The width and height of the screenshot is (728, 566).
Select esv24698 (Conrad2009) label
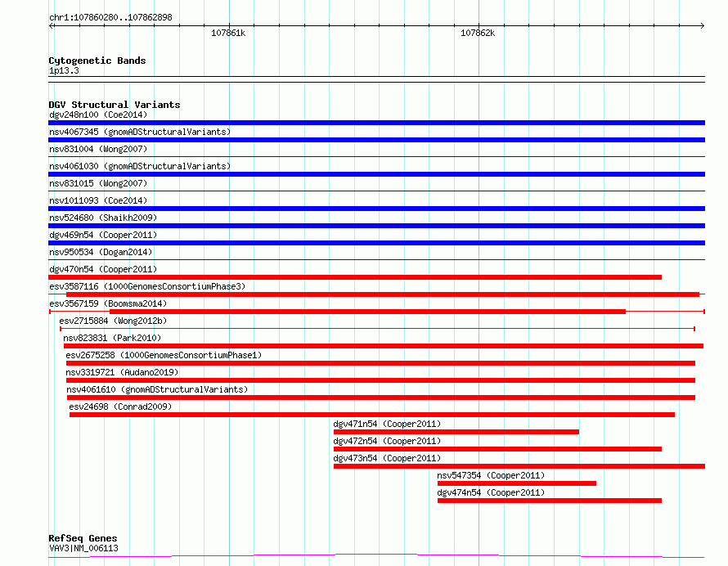pyautogui.click(x=120, y=407)
